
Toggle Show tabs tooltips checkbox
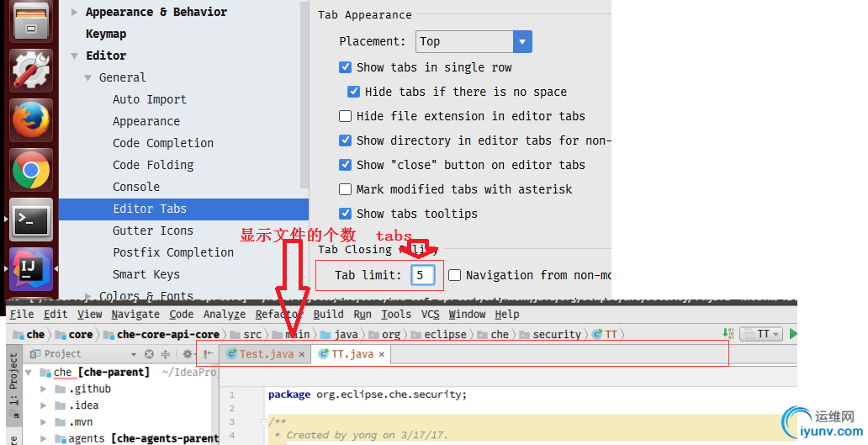(345, 213)
